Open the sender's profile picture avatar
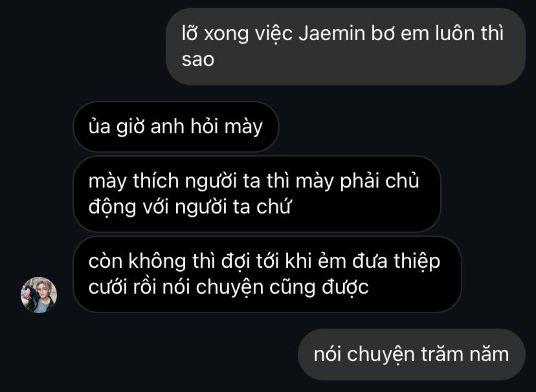536x392 pixels. (x=39, y=295)
